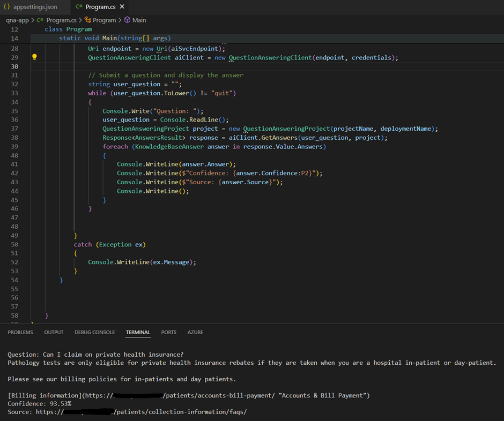Select the Terminal panel tab
Image resolution: width=504 pixels, height=421 pixels.
pos(138,332)
